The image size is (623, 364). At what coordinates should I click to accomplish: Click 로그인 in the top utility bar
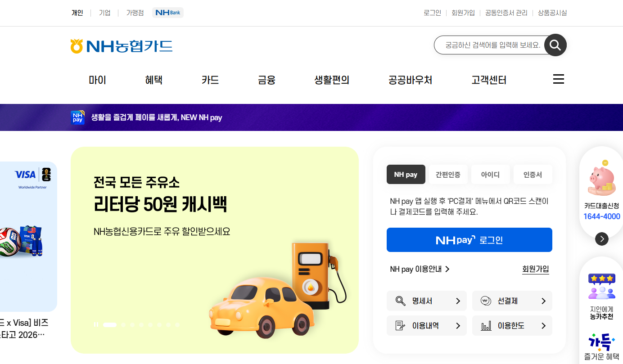coord(432,13)
